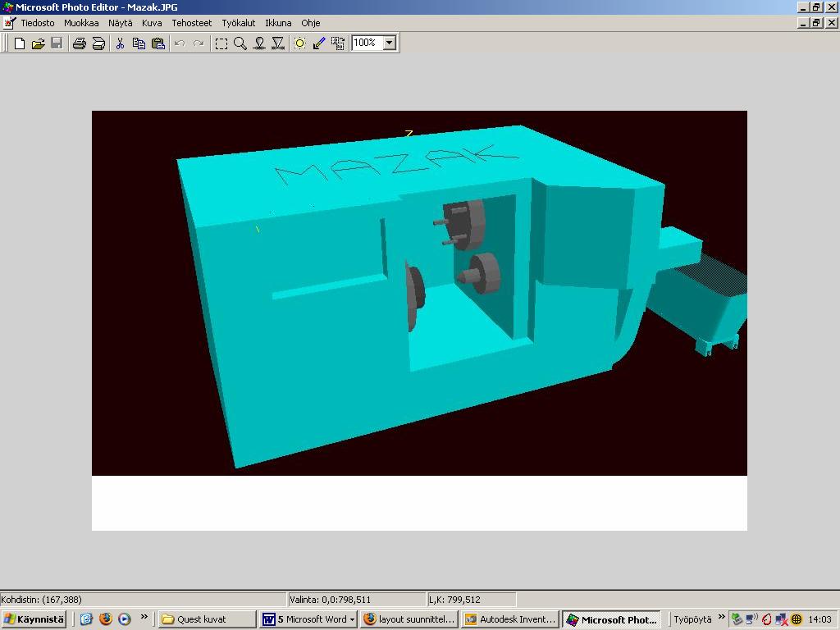Activate the Zoom magnifier tool
This screenshot has height=630, width=840.
[x=240, y=43]
